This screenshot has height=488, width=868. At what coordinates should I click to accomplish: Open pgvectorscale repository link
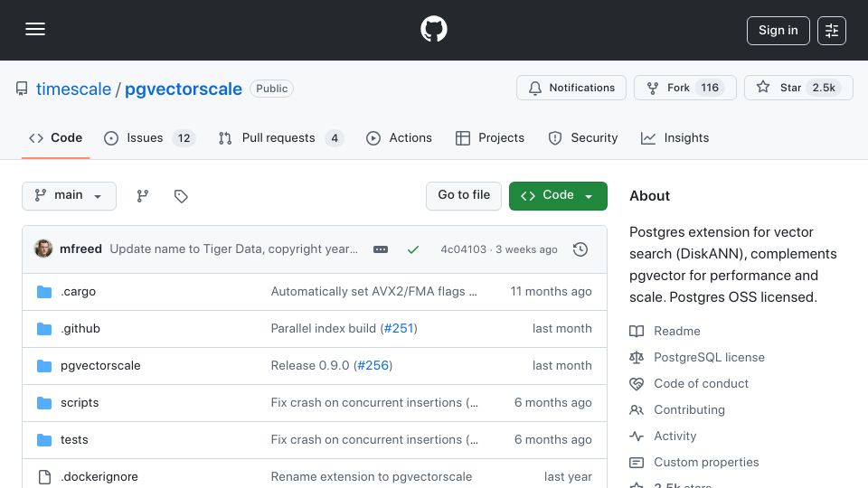pyautogui.click(x=184, y=89)
